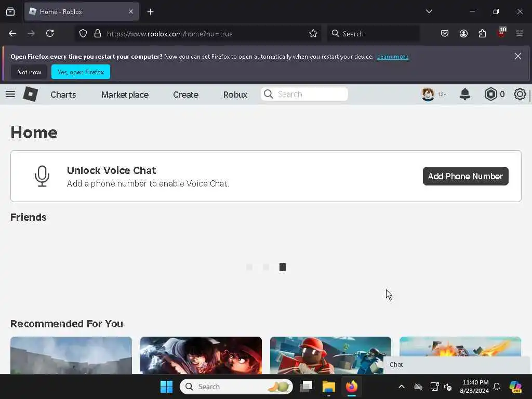
Task: Reload the current page
Action: coord(50,33)
